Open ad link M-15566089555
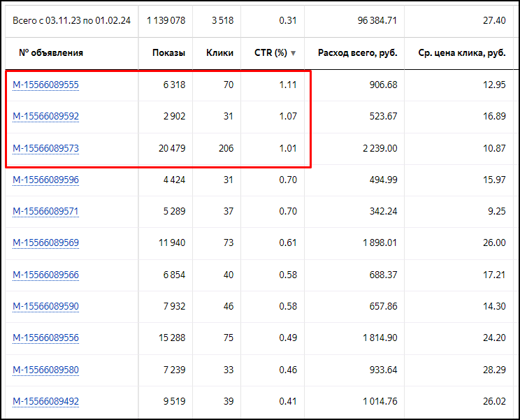This screenshot has height=420, width=520. tap(45, 85)
